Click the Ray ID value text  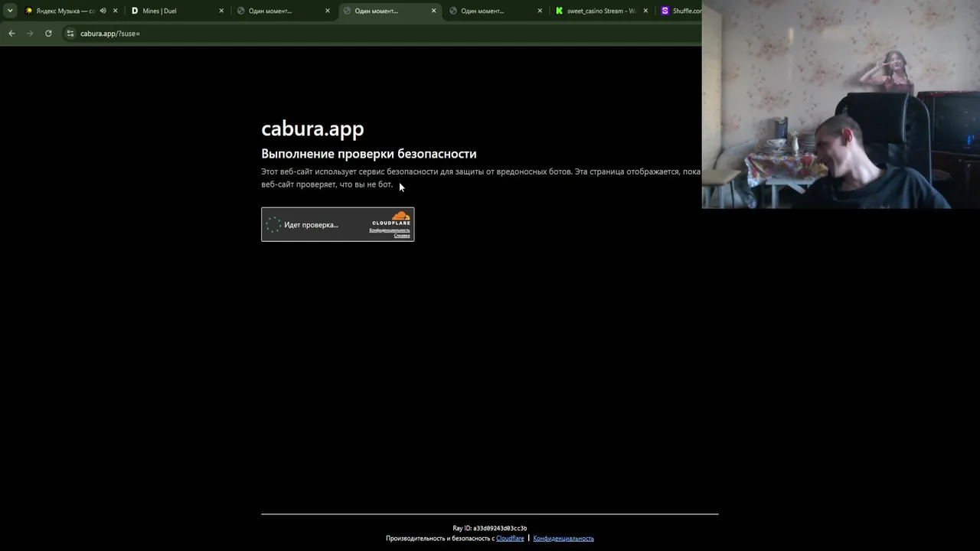(500, 529)
